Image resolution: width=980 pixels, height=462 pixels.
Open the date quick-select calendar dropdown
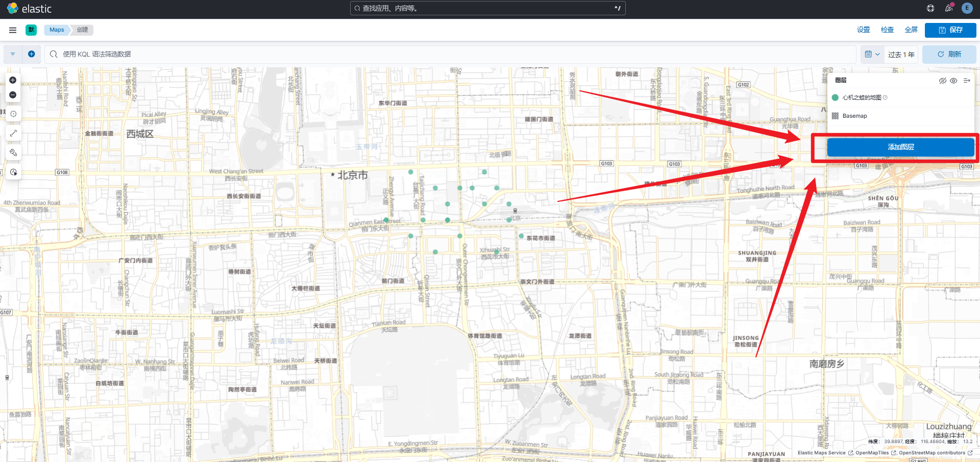(x=872, y=55)
